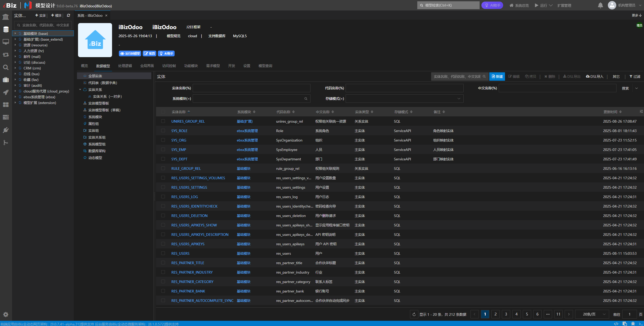Check the SYS_ROLE row checkbox

[163, 131]
